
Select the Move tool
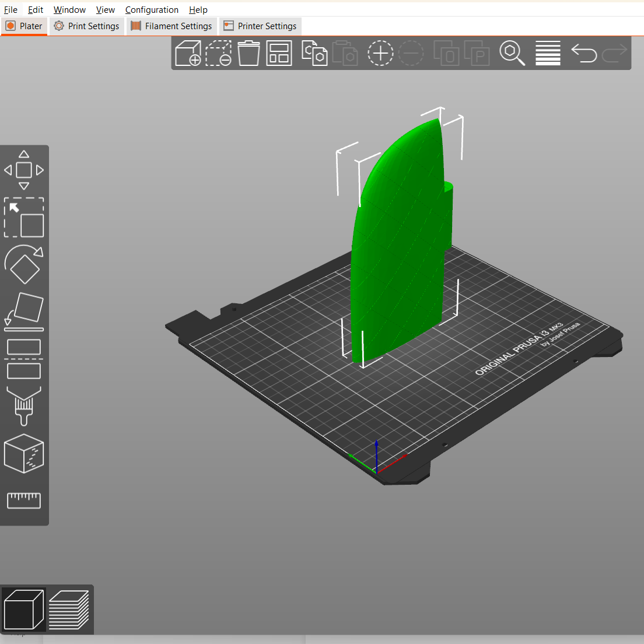[24, 169]
